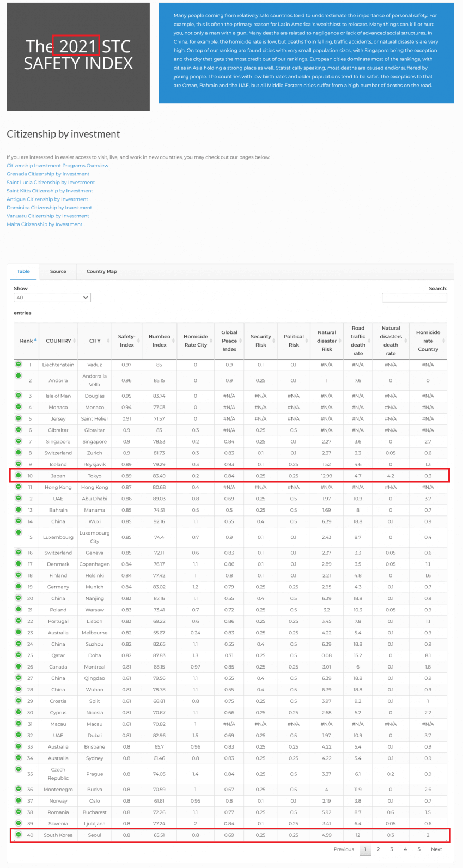Open Grenada Citizenship by Investment link
The image size is (463, 868).
pos(48,174)
